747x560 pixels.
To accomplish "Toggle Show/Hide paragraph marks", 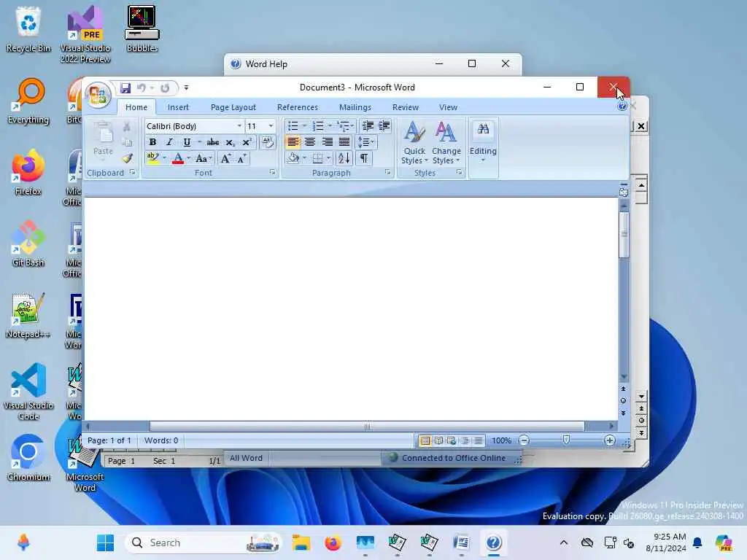I will click(x=364, y=158).
